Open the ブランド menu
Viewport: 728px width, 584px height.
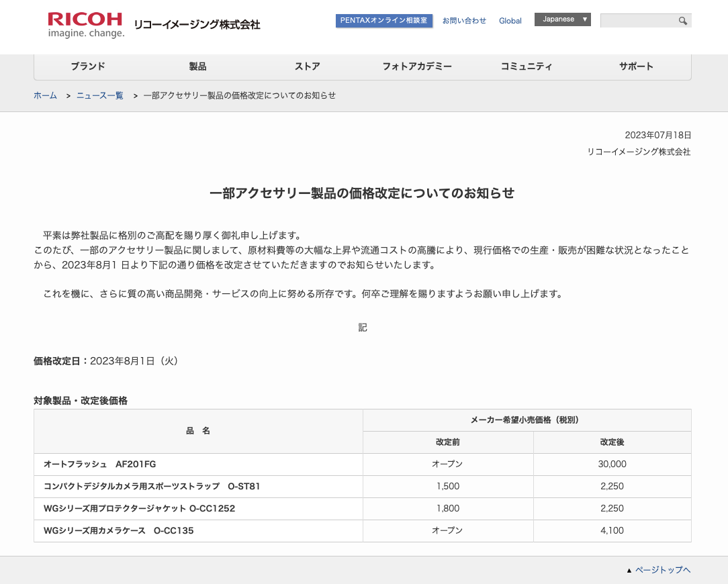pos(88,66)
